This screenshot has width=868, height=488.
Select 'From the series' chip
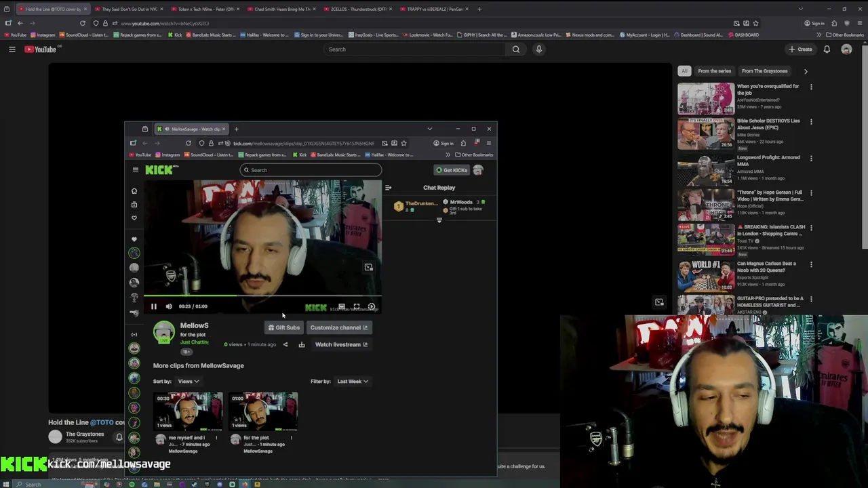(x=715, y=71)
